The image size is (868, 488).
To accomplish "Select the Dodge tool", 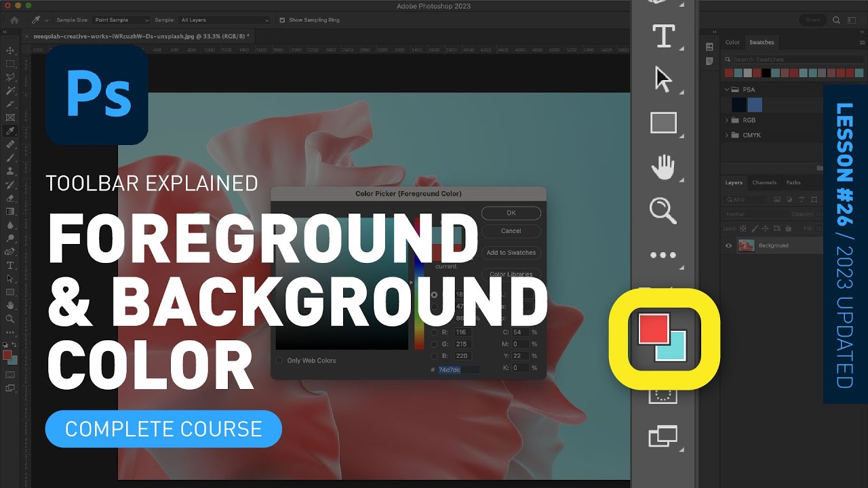I will pos(10,238).
